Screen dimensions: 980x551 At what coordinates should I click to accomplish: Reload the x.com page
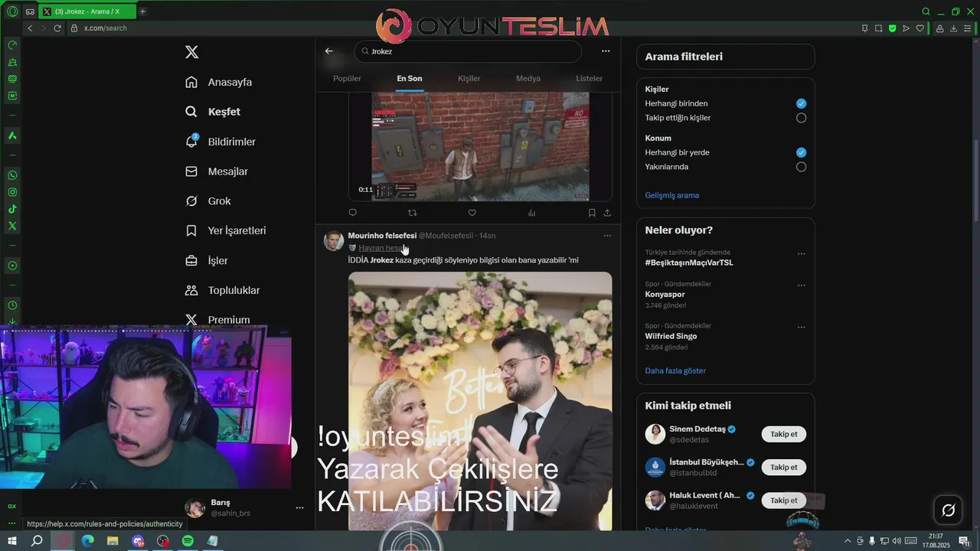pyautogui.click(x=57, y=28)
